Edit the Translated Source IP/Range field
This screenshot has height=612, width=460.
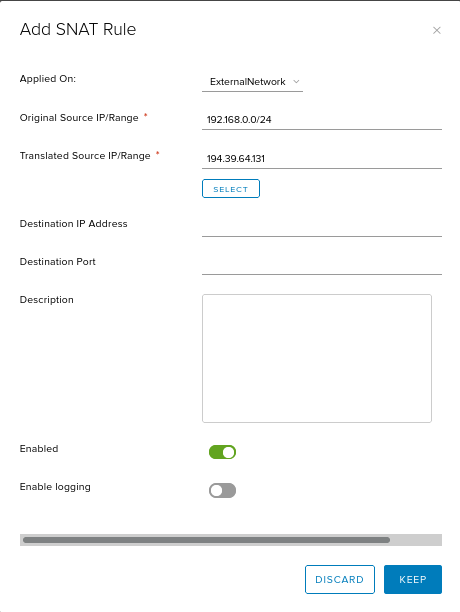pyautogui.click(x=322, y=158)
